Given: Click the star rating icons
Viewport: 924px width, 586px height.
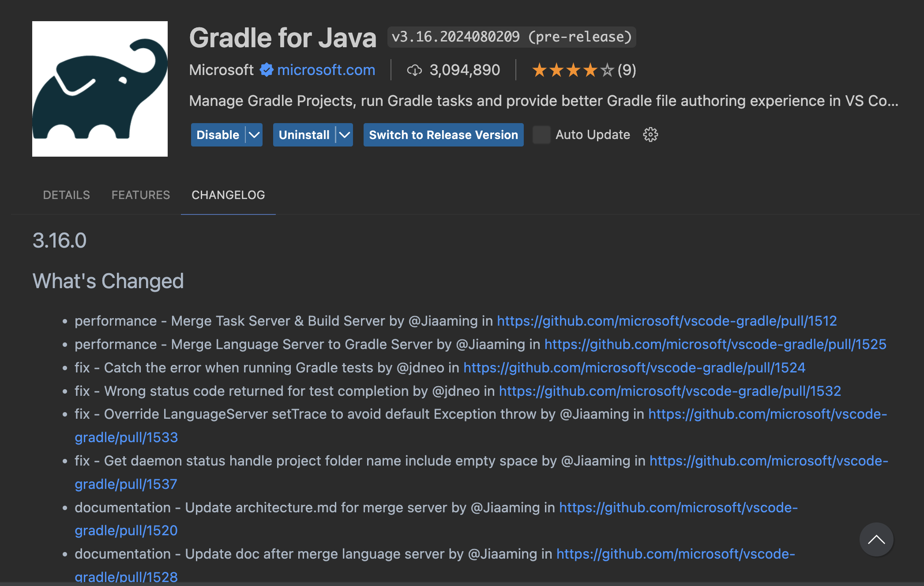Looking at the screenshot, I should 573,70.
